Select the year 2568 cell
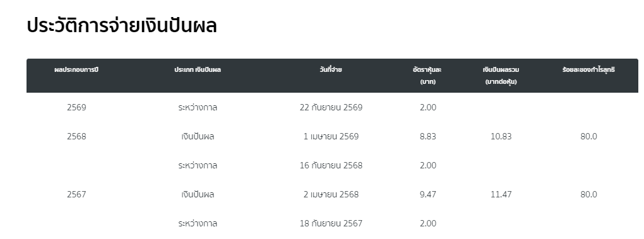The width and height of the screenshot is (644, 239). [x=76, y=136]
